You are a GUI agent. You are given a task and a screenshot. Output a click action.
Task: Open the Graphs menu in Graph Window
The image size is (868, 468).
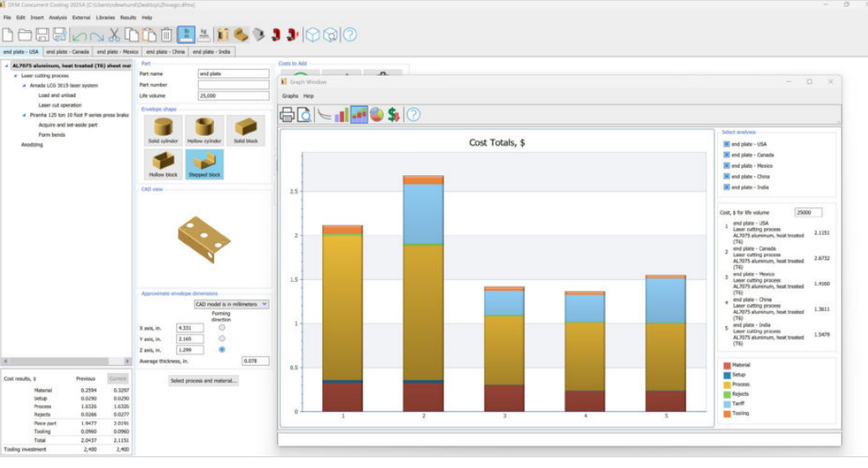(x=290, y=96)
